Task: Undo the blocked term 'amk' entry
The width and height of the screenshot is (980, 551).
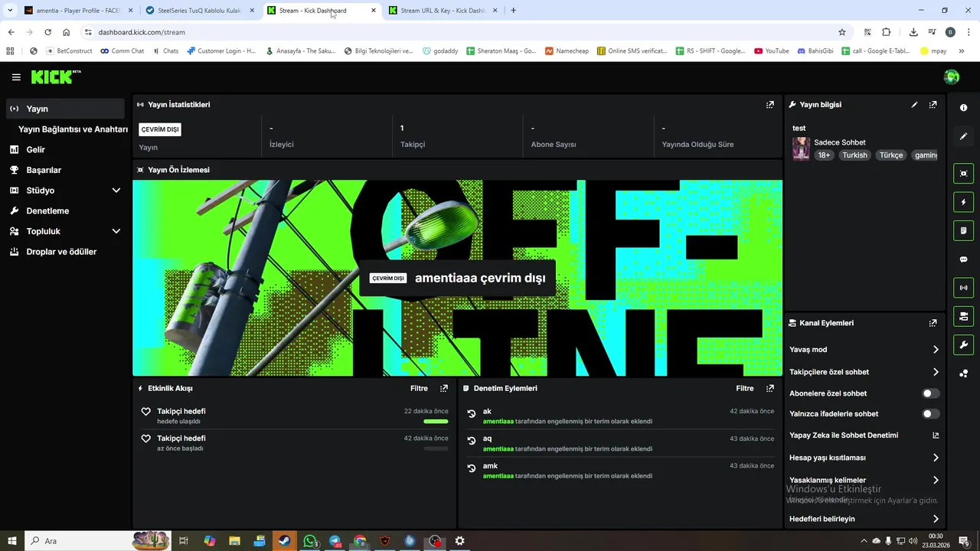Action: (x=472, y=468)
